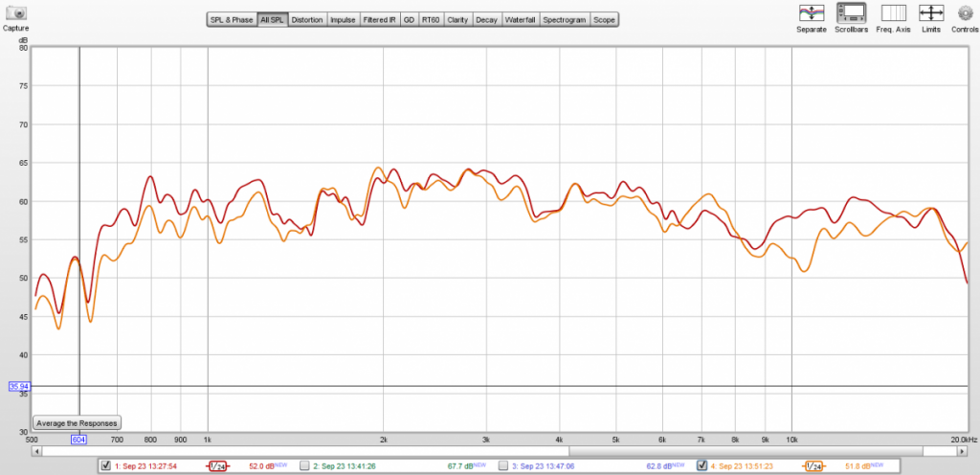Open the Scope tab
Image resolution: width=980 pixels, height=475 pixels.
coord(604,20)
